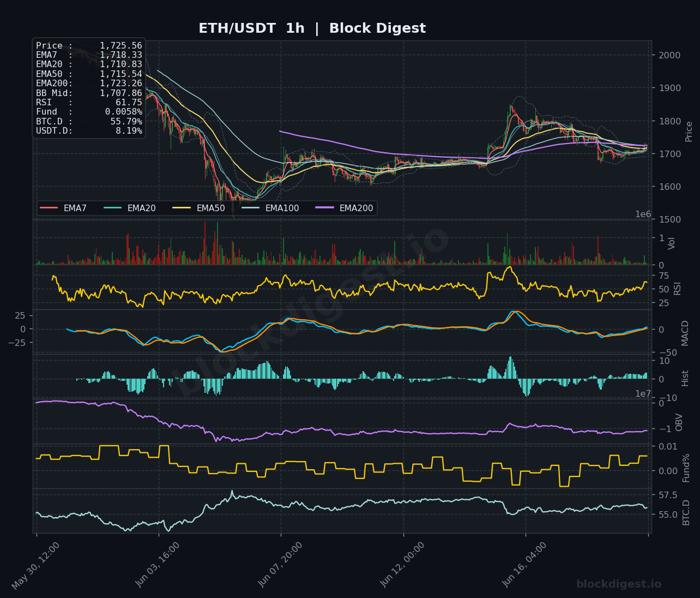Viewport: 700px width, 598px height.
Task: Click the 1600 price axis tick
Action: coord(668,187)
